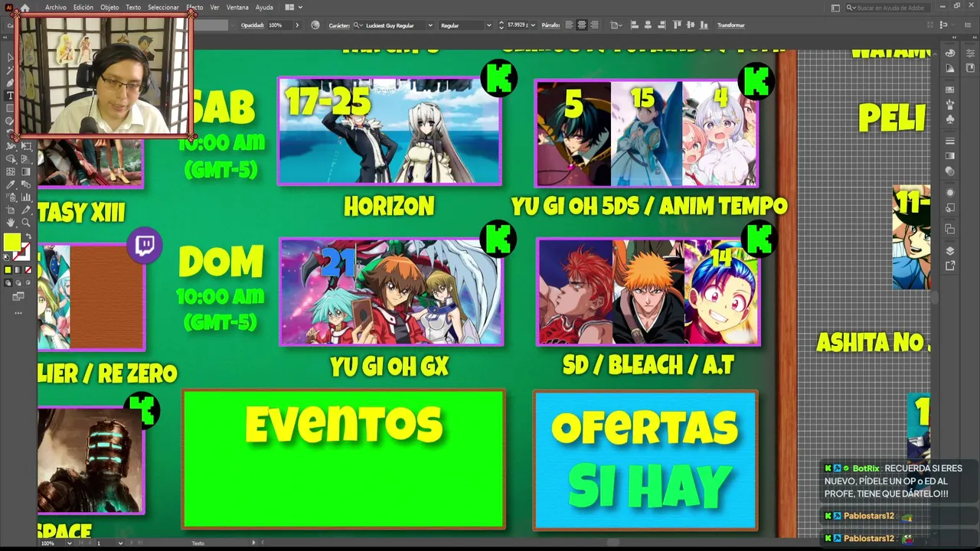Expand the opacity value arrow

tap(298, 25)
